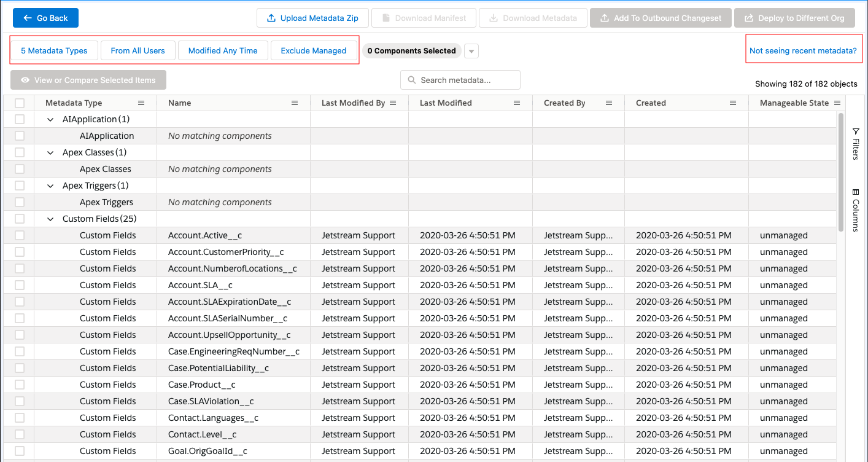The image size is (868, 462).
Task: Open Last Modified column menu icon
Action: tap(517, 103)
